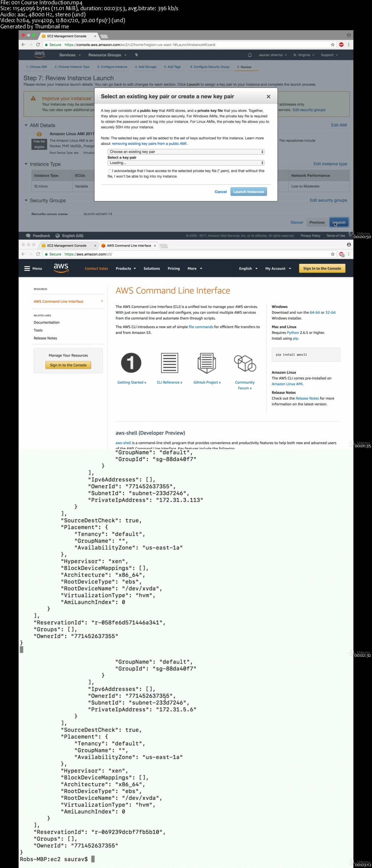This screenshot has height=868, width=372.
Task: Click the 64-bit Windows installer link
Action: 315,312
